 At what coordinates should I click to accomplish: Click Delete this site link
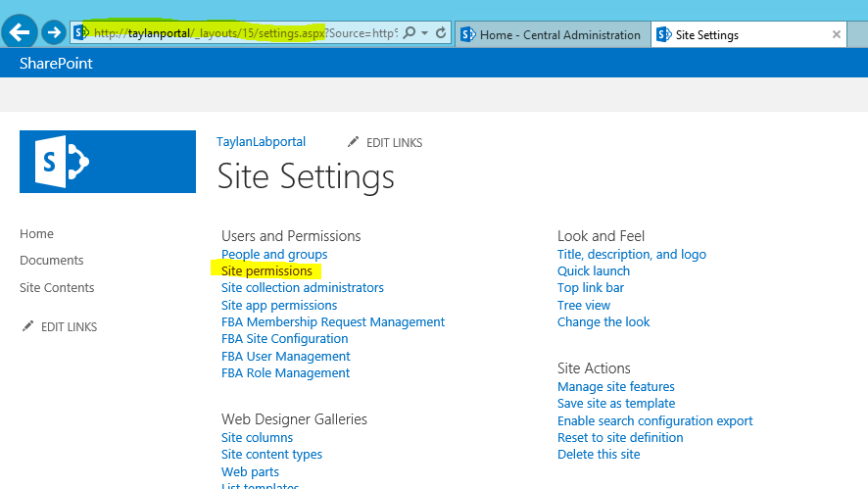click(x=599, y=454)
